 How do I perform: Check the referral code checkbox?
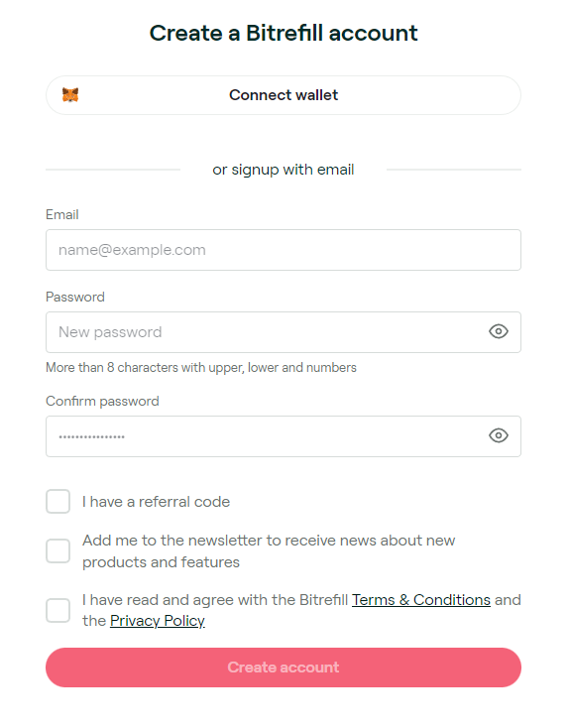(58, 502)
